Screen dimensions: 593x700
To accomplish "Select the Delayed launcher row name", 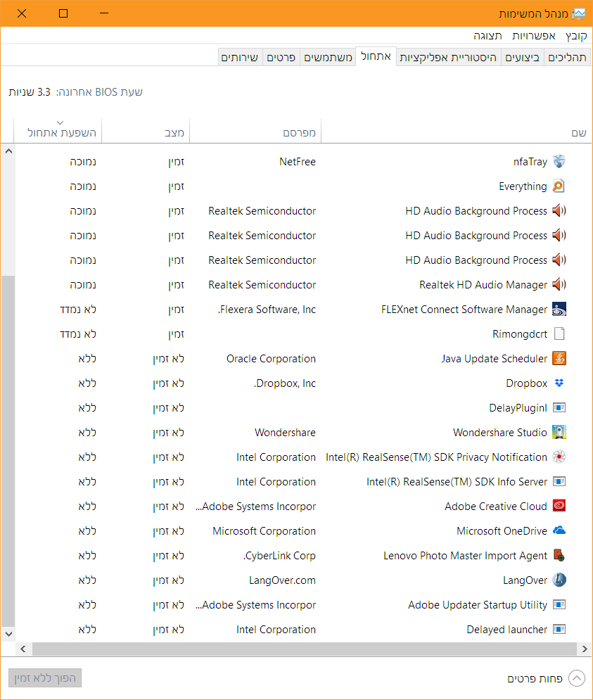I will click(x=506, y=629).
